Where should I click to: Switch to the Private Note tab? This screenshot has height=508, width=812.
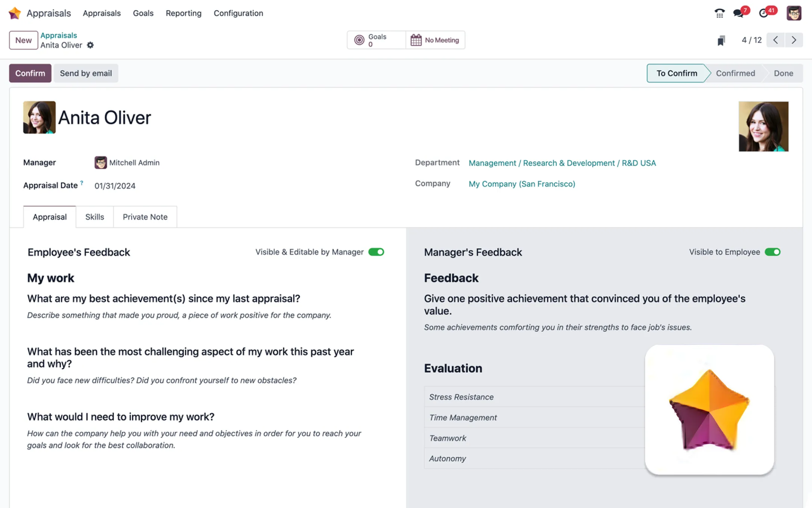pos(145,217)
